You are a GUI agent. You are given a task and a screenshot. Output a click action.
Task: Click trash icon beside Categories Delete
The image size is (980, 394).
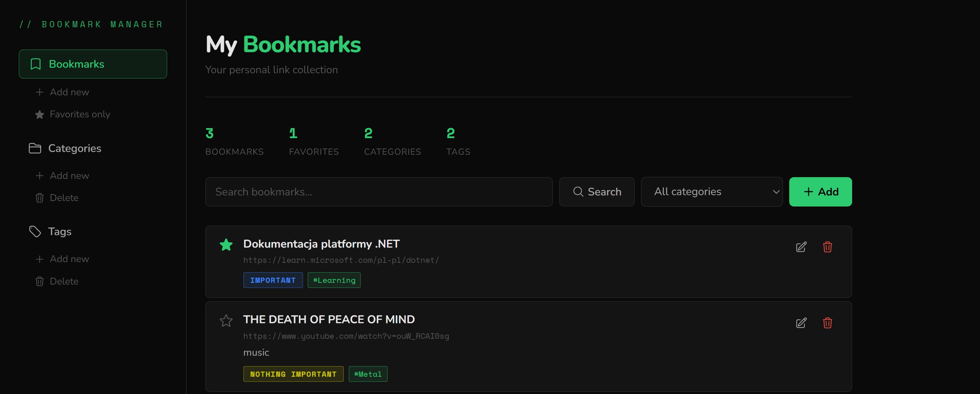39,198
